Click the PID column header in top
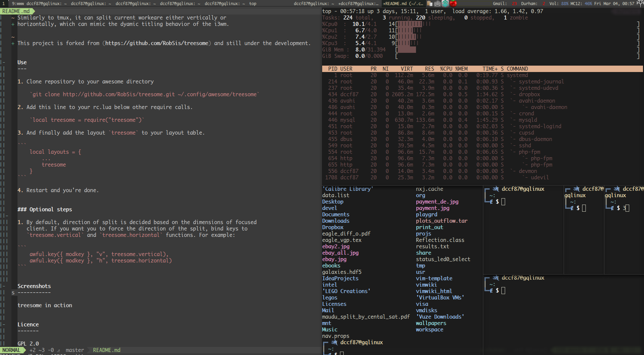The width and height of the screenshot is (644, 355). [333, 69]
